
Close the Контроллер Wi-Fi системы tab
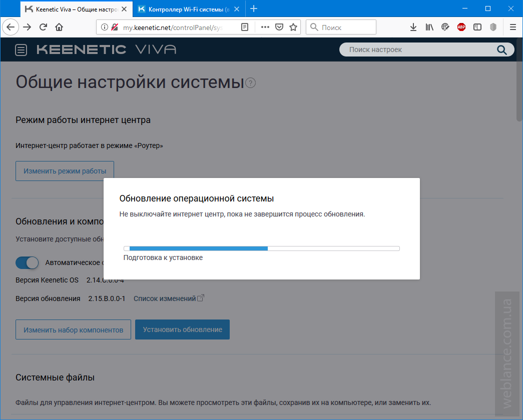[x=237, y=9]
